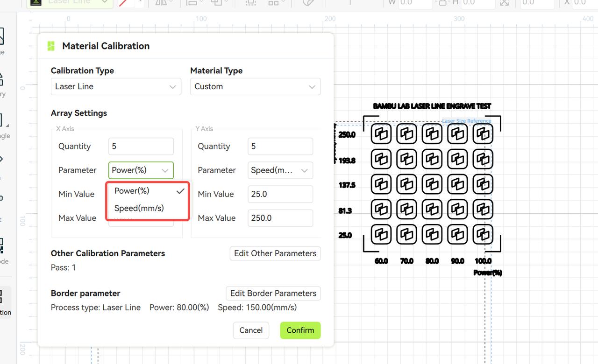Open the X Axis Parameter dropdown
598x364 pixels.
coord(141,170)
